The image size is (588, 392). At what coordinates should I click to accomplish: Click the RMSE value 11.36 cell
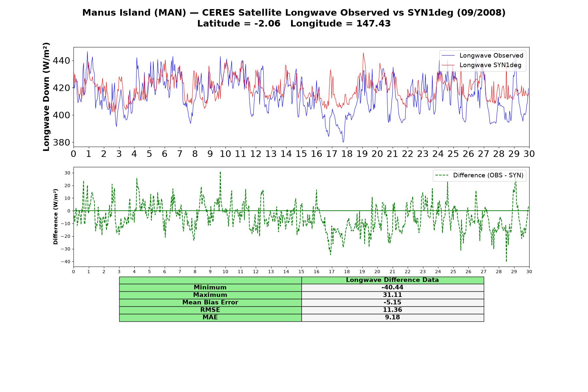coord(393,310)
